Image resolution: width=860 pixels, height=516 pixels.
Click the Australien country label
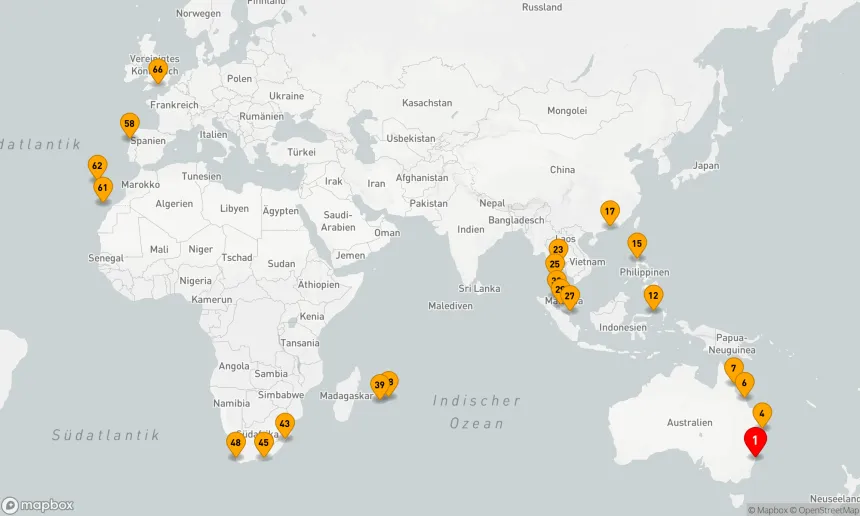coord(689,423)
